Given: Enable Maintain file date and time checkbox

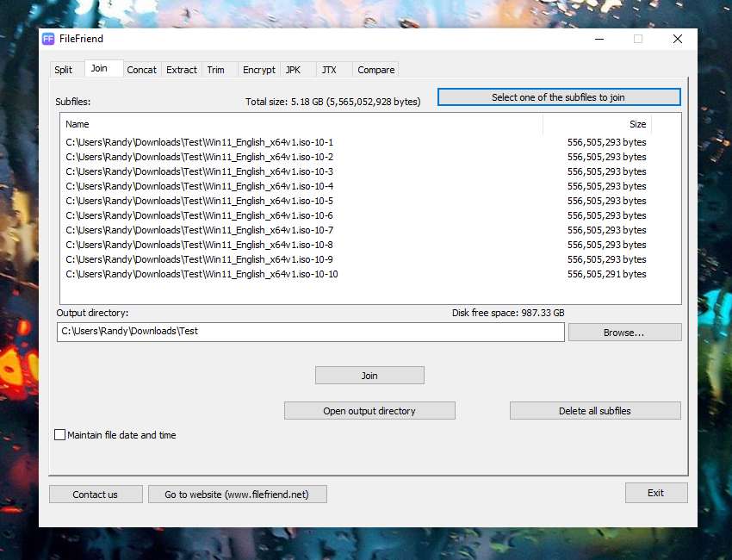Looking at the screenshot, I should point(59,435).
